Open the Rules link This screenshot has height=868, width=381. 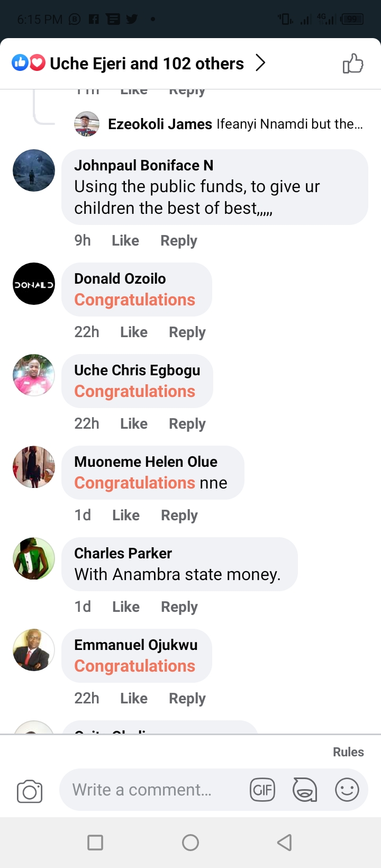pyautogui.click(x=348, y=752)
